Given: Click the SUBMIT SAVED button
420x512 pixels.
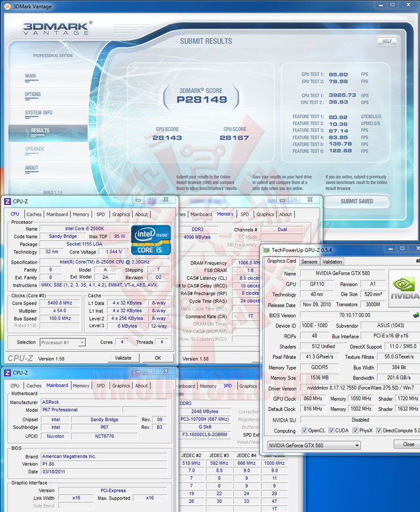Looking at the screenshot, I should coord(356,201).
